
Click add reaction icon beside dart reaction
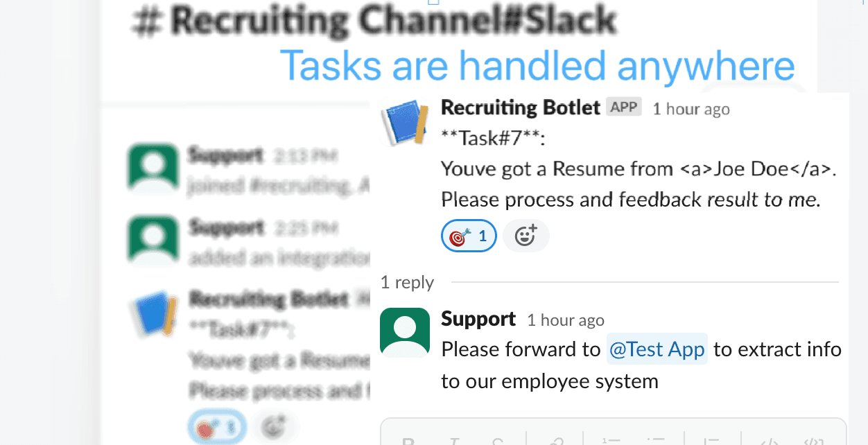526,237
